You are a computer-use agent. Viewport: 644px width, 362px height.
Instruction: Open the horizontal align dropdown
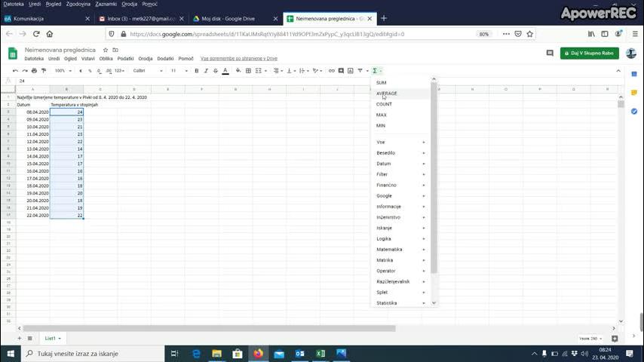278,71
